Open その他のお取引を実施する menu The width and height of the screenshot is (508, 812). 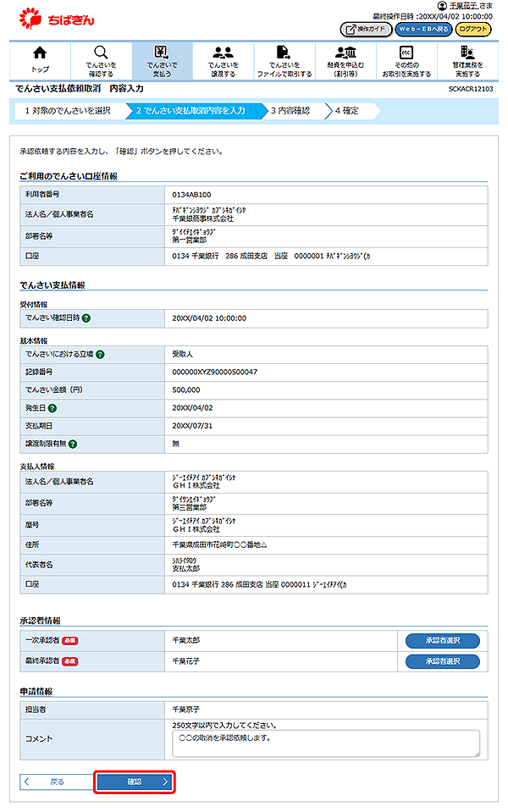tap(406, 60)
